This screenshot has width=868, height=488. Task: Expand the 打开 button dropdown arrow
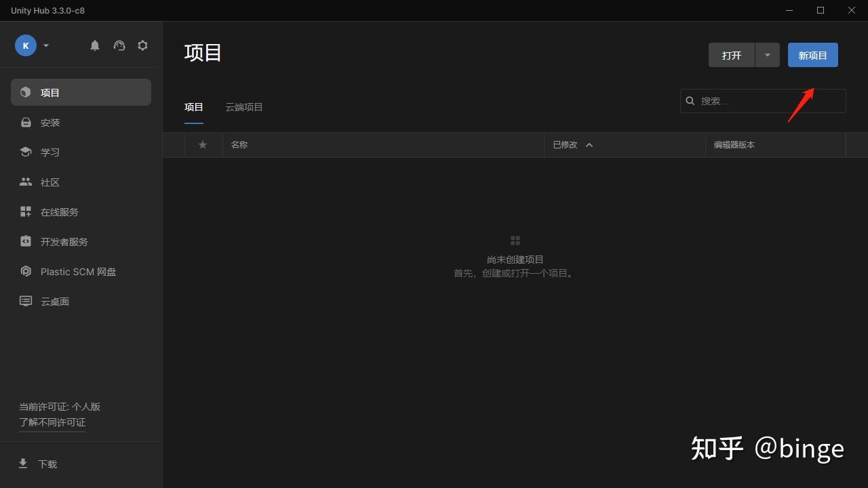click(x=767, y=55)
